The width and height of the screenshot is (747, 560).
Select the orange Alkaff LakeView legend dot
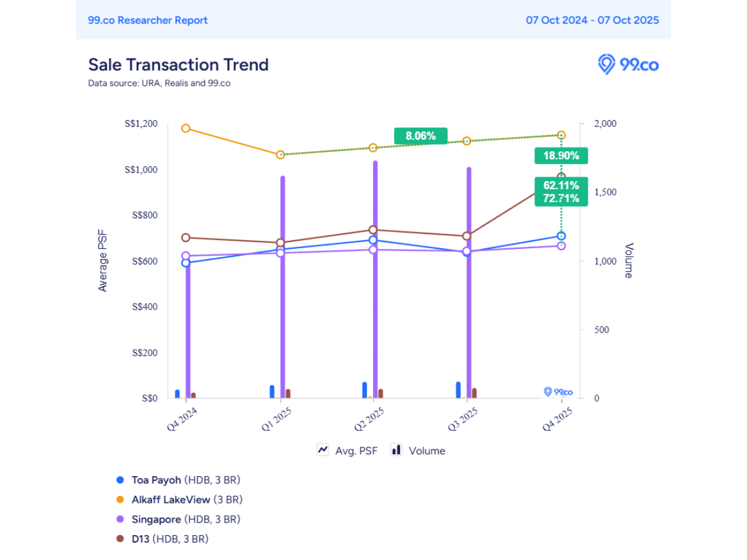(120, 500)
